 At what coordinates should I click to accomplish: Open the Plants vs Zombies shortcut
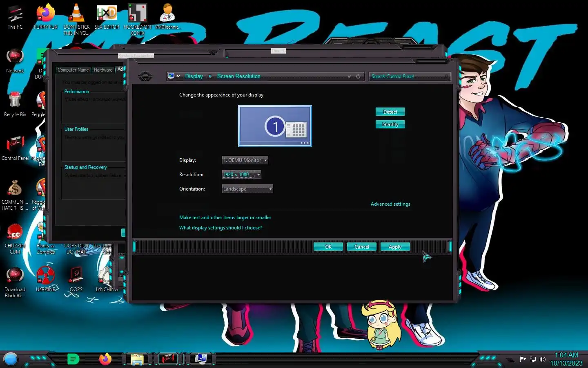click(46, 239)
